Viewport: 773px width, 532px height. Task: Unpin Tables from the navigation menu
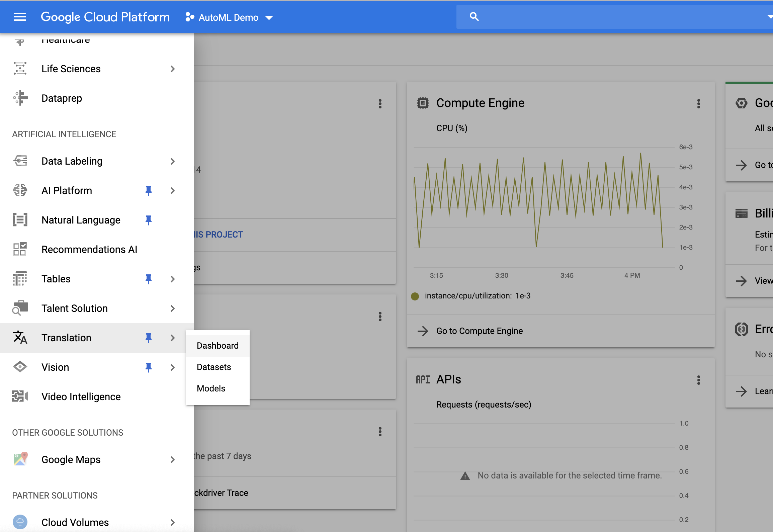(148, 279)
